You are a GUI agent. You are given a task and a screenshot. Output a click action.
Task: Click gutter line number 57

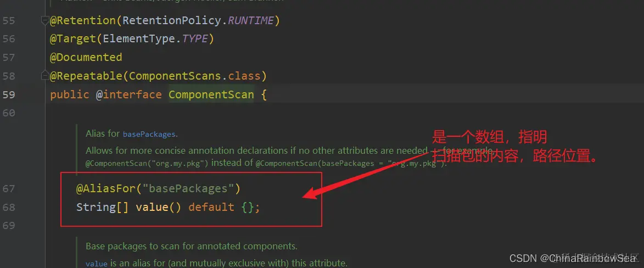[x=9, y=58]
